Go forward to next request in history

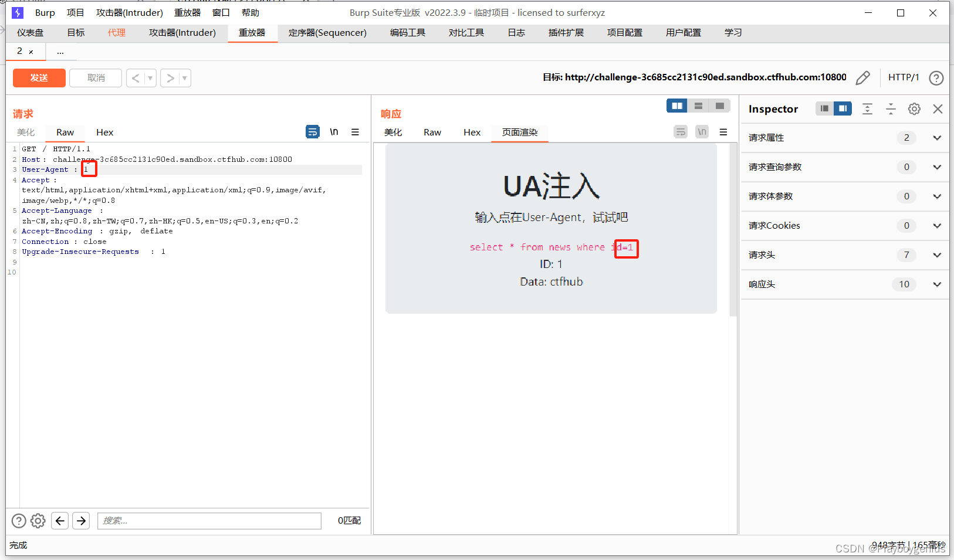click(170, 78)
